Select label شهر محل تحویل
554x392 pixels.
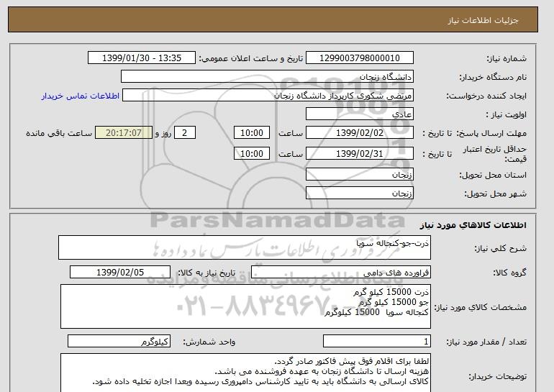coord(495,193)
